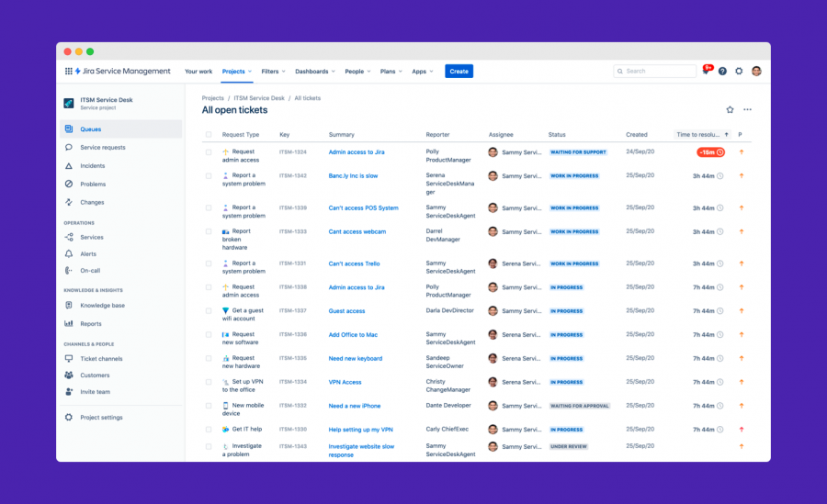Screen dimensions: 827x504
Task: Click the Service requests sidebar icon
Action: (x=69, y=147)
